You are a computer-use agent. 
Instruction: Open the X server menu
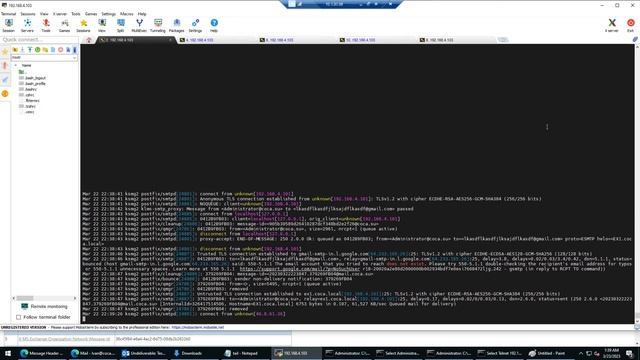(x=60, y=14)
